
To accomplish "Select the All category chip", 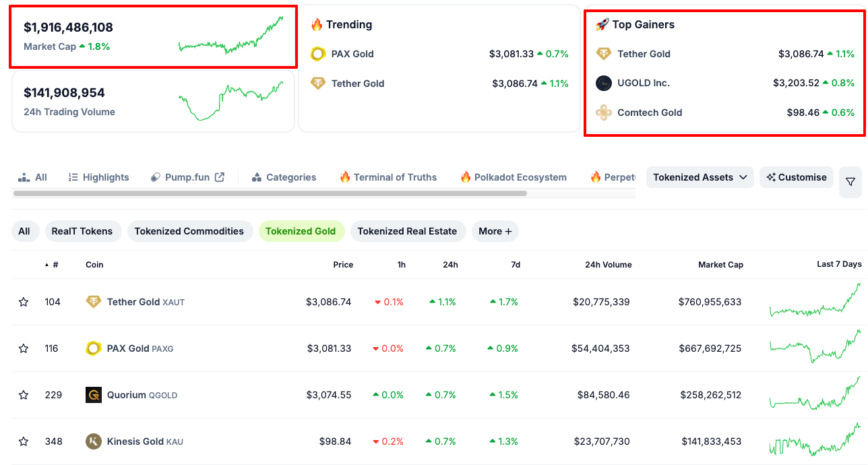I will pos(24,231).
